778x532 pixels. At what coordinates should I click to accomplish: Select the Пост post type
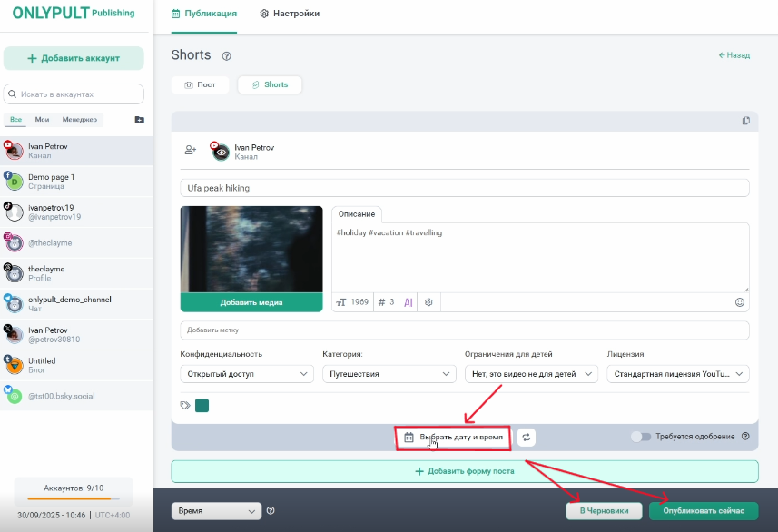coord(200,84)
